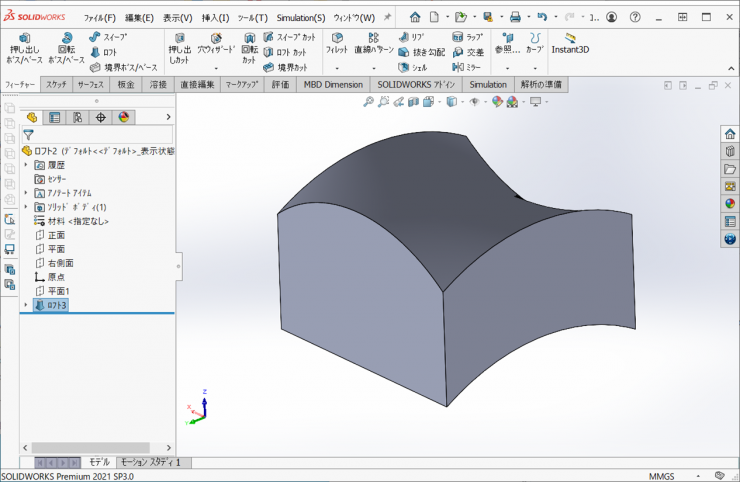This screenshot has width=740, height=482.
Task: Choose the Shell tool (シェル)
Action: [413, 67]
